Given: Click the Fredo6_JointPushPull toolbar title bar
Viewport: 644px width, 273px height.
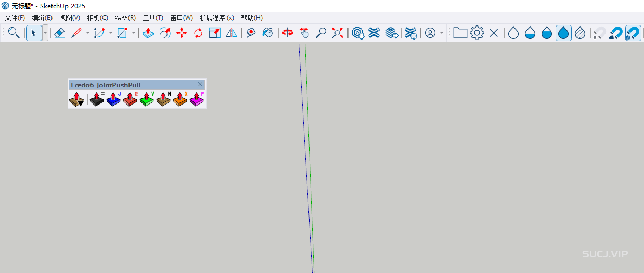Looking at the screenshot, I should click(137, 85).
